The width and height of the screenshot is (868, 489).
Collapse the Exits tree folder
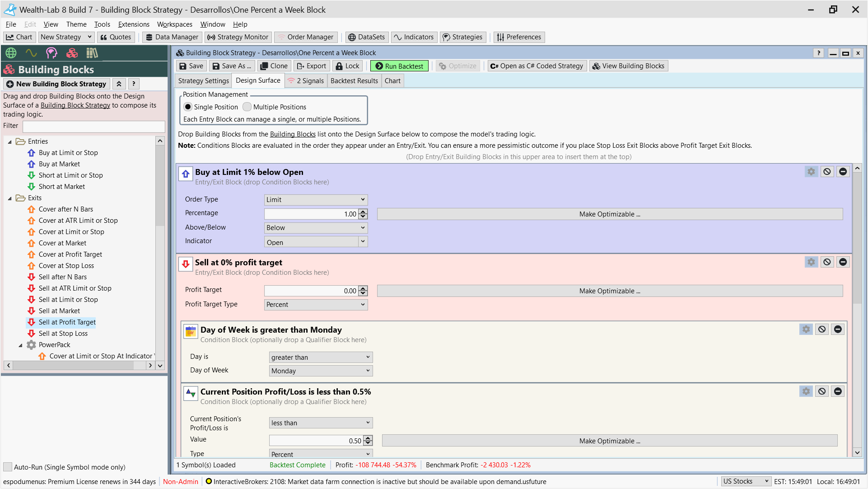click(10, 198)
